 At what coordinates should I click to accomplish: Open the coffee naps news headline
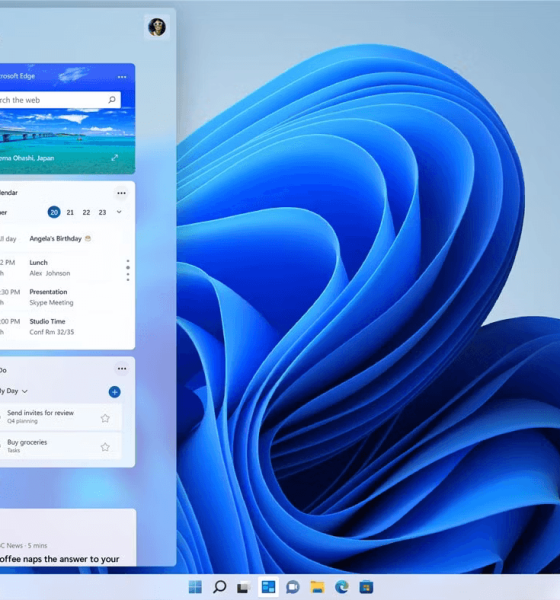(59, 559)
